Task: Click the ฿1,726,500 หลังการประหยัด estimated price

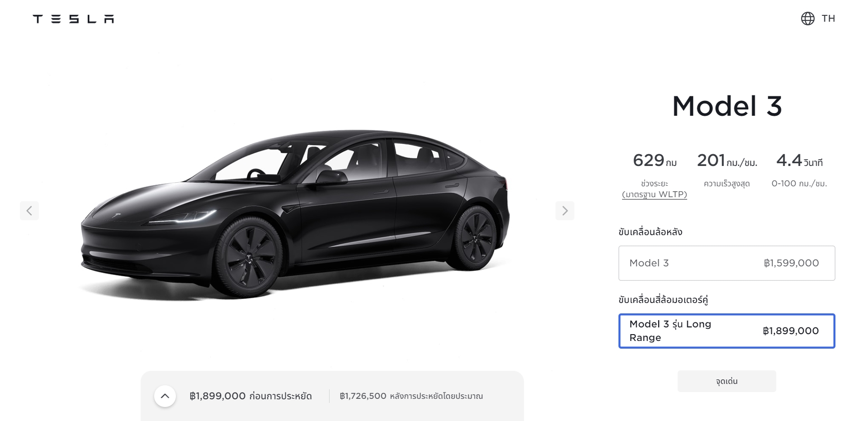Action: pos(411,396)
